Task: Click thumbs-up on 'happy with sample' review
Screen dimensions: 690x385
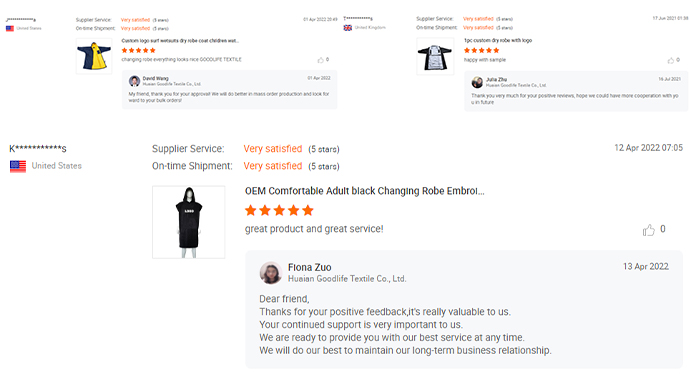Action: 671,60
